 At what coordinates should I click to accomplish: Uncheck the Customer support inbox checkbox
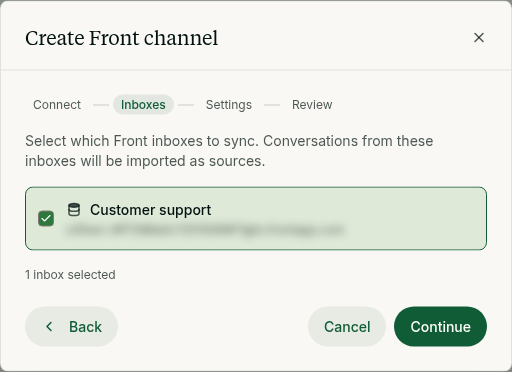(x=46, y=219)
